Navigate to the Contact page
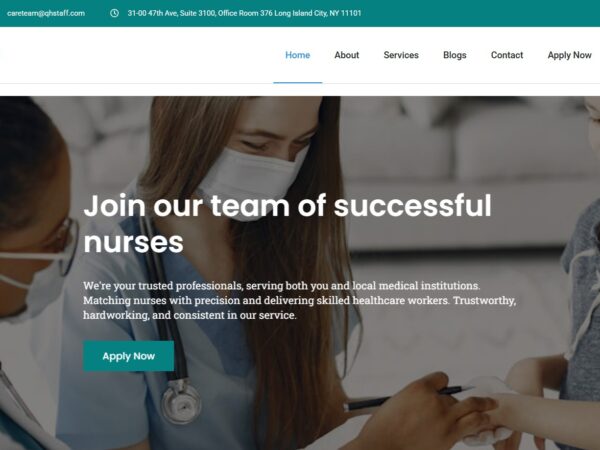 [x=507, y=55]
